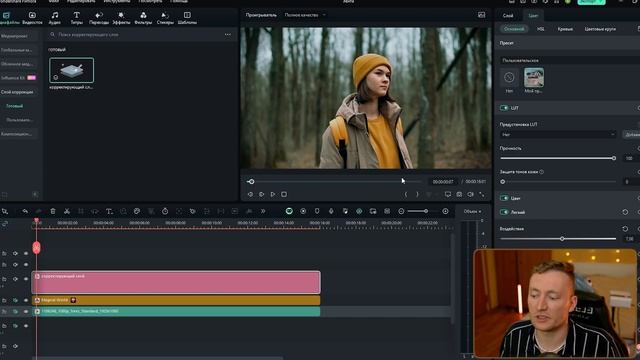Open the Стикеры tab

pos(165,18)
